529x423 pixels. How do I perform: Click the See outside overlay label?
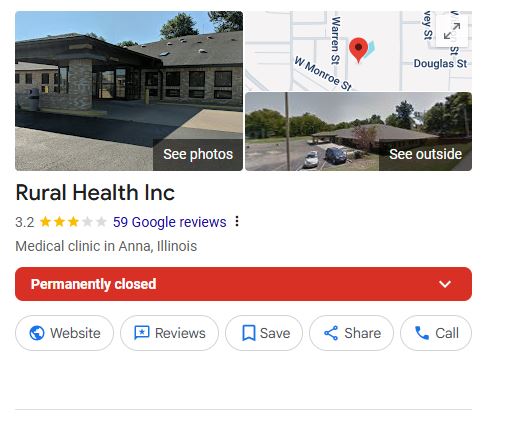(x=425, y=154)
